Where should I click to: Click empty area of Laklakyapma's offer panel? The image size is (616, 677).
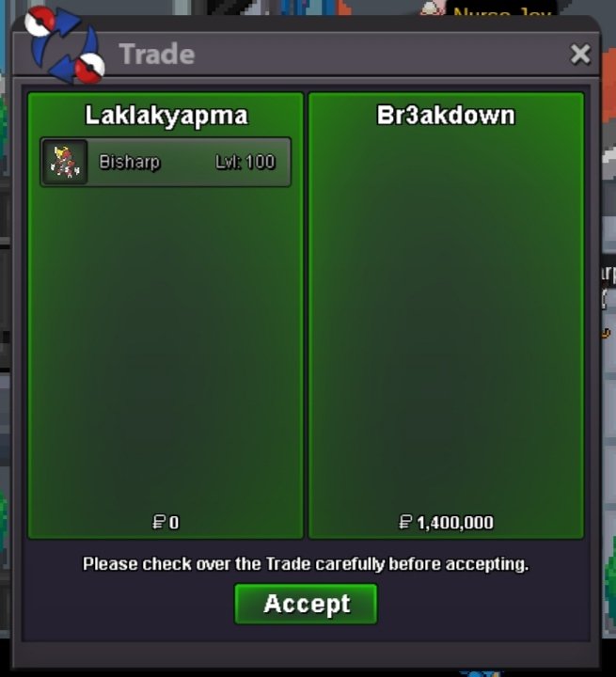click(166, 345)
